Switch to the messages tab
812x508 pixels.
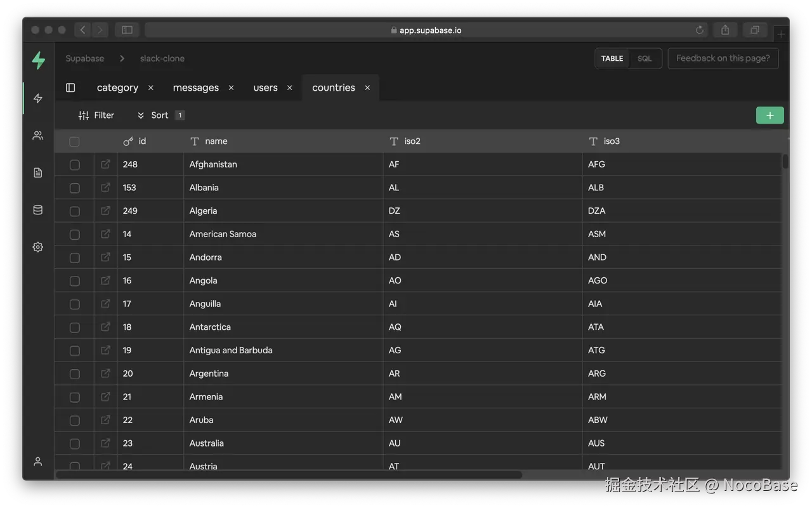(x=195, y=88)
